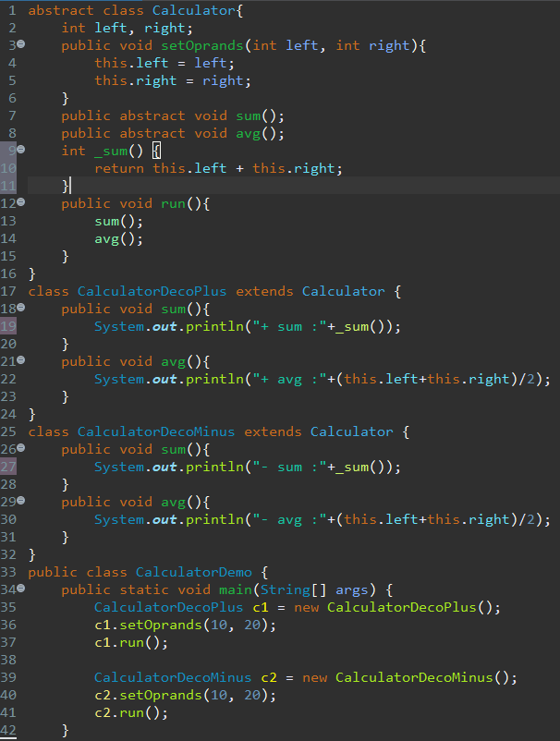
Task: Click 'println' on line 30
Action: point(214,520)
